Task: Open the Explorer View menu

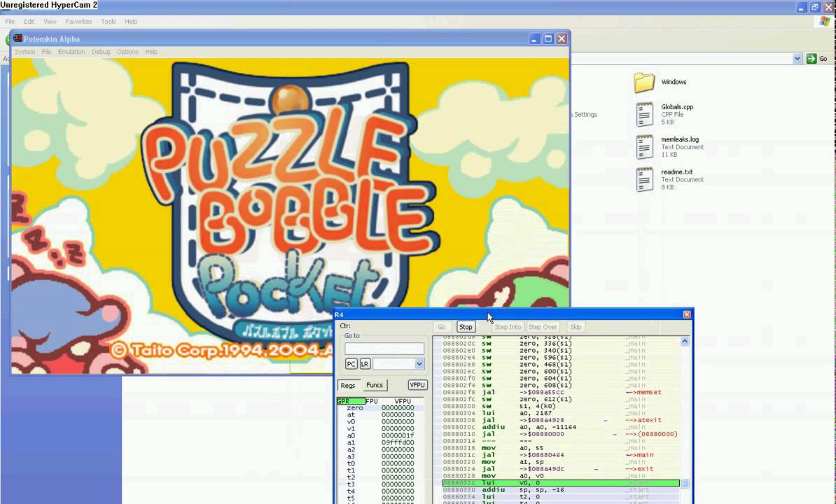Action: [50, 21]
